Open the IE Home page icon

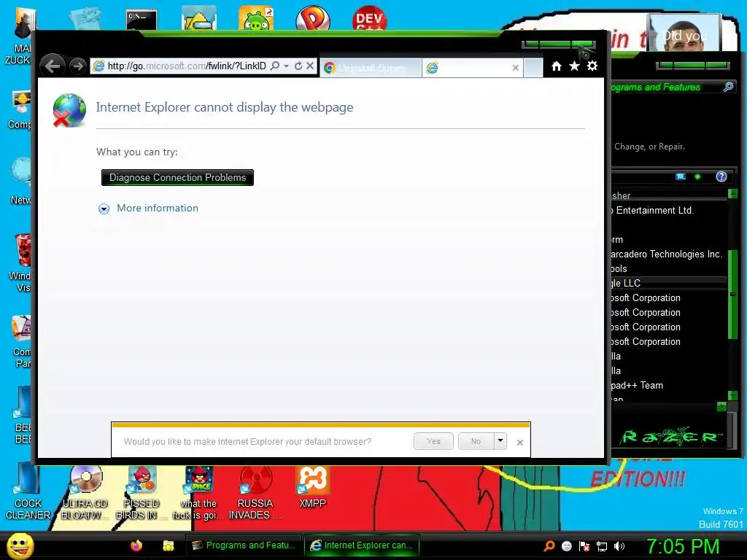pos(556,66)
